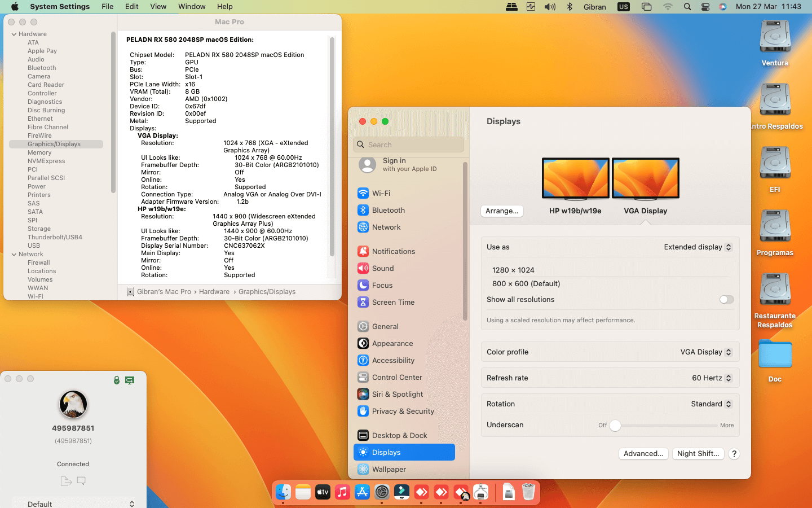812x508 pixels.
Task: Open the Refresh rate 60 Hertz dropdown
Action: coord(711,378)
